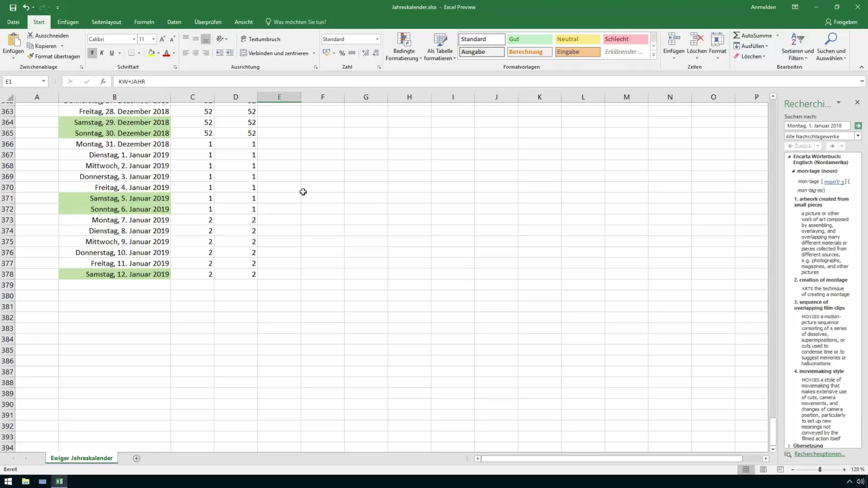Click Ewiger Jahreskalender sheet tab
The height and width of the screenshot is (488, 868).
point(82,458)
